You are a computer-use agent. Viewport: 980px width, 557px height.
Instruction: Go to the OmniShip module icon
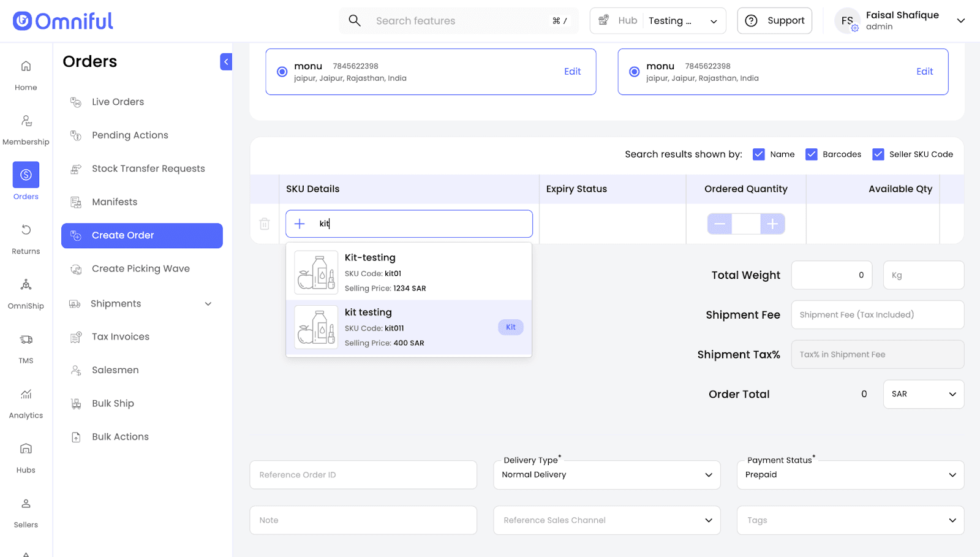tap(26, 285)
